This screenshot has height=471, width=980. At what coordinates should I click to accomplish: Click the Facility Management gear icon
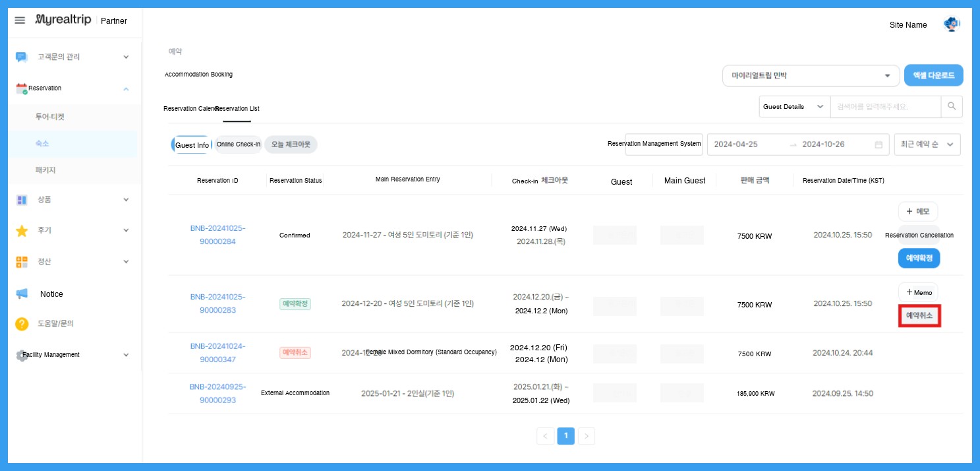(22, 355)
